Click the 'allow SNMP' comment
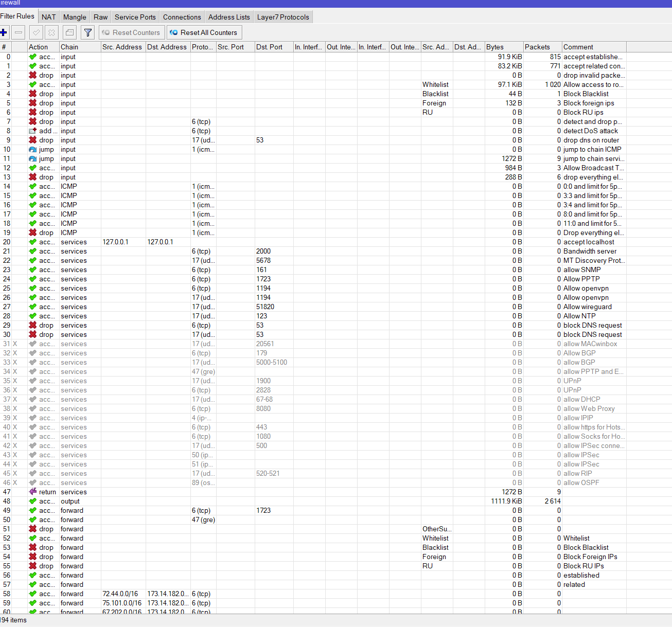 tap(582, 270)
